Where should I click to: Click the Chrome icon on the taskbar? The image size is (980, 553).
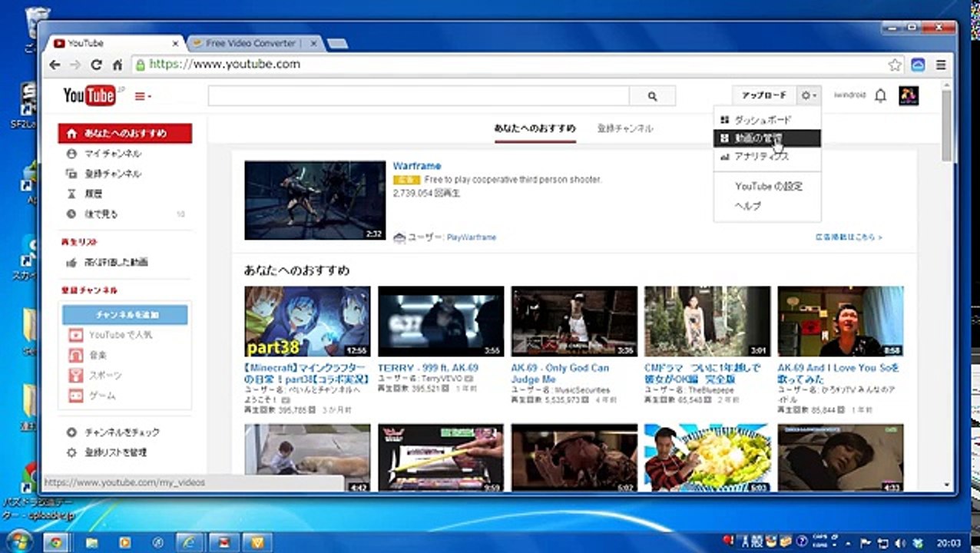56,542
